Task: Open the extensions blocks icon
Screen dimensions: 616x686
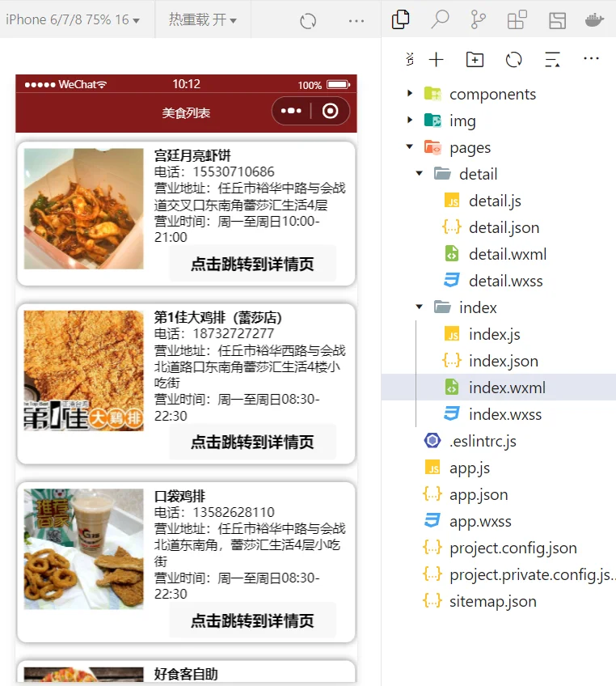Action: point(517,19)
